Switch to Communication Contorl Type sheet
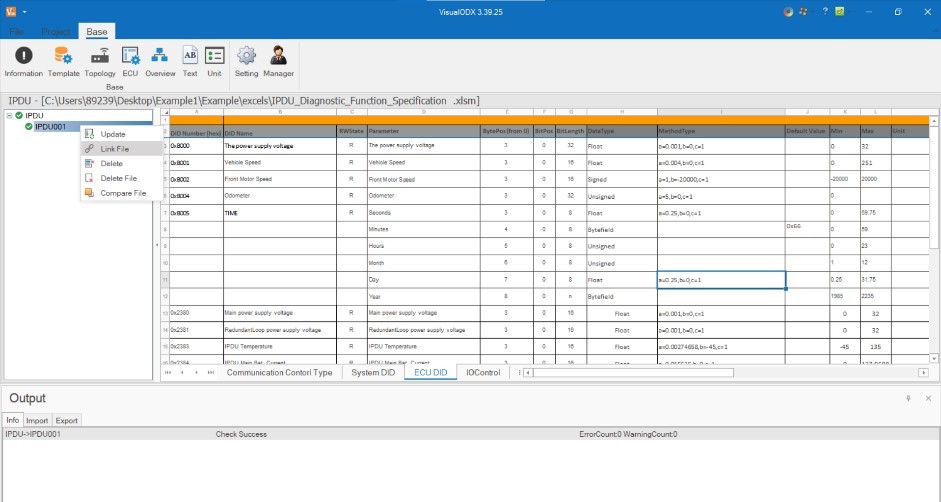941x502 pixels. (279, 372)
